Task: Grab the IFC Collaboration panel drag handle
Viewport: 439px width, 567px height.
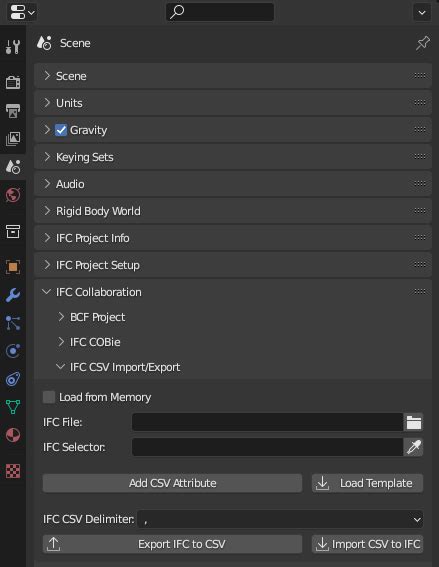Action: [x=419, y=291]
